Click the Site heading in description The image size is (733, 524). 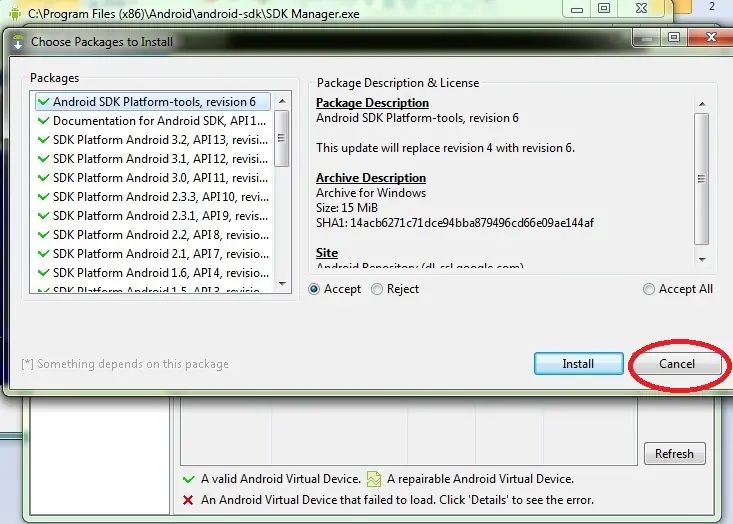[x=327, y=253]
